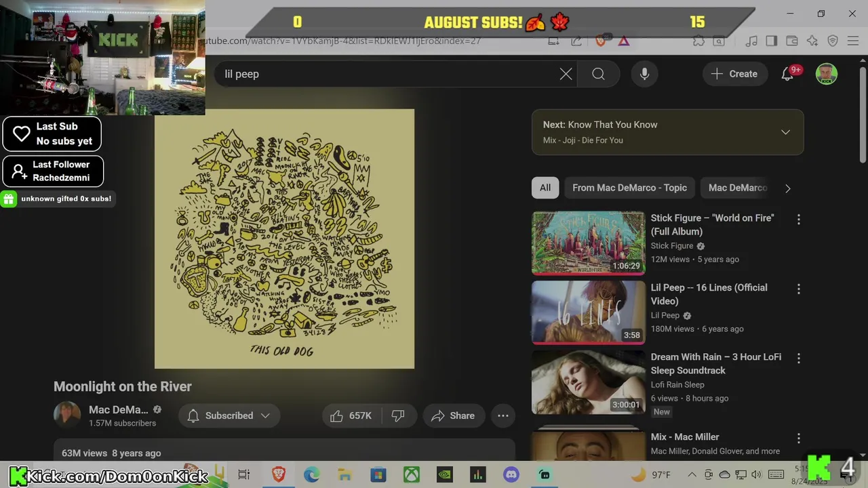
Task: Click the This Old Dog album art player
Action: 284,239
